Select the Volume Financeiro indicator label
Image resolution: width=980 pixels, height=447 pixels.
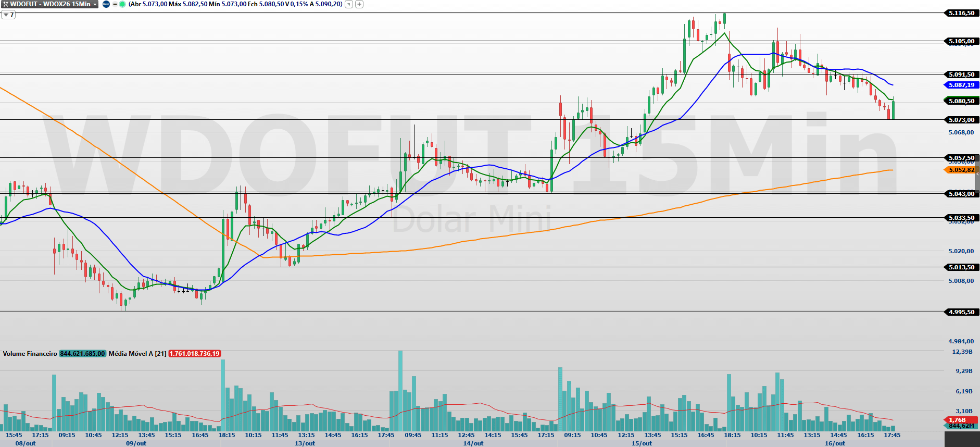click(x=30, y=354)
